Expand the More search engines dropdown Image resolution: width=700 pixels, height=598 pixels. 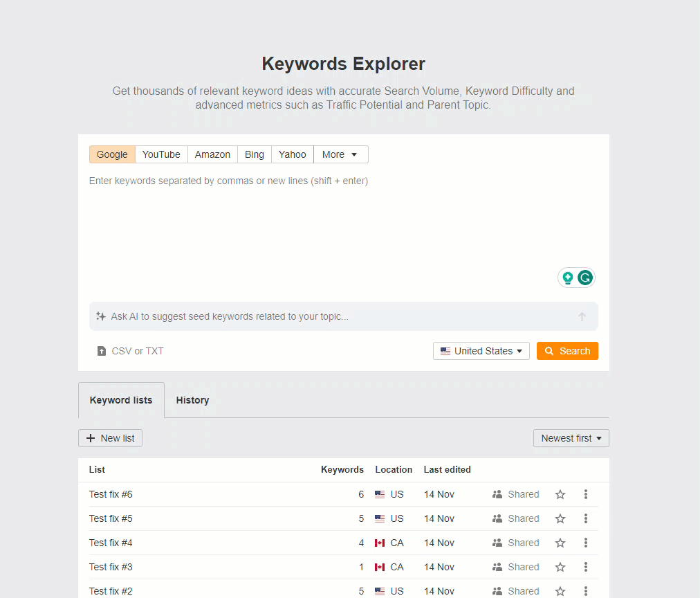coord(340,154)
